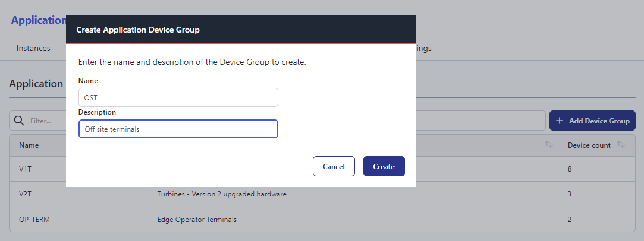This screenshot has width=644, height=241.
Task: Click the Create Application Device Group title bar
Action: [240, 30]
